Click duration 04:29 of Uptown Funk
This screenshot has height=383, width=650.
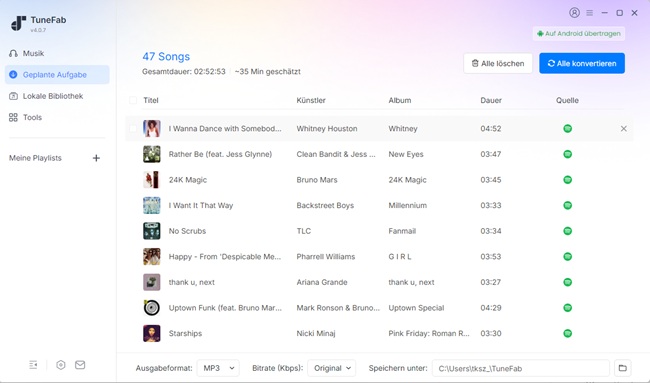point(491,308)
